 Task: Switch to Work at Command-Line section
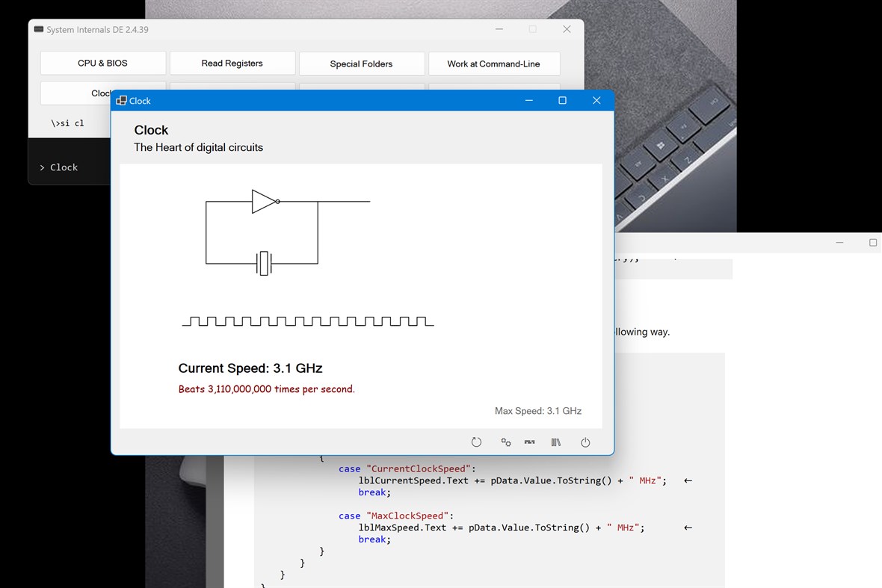click(x=494, y=64)
